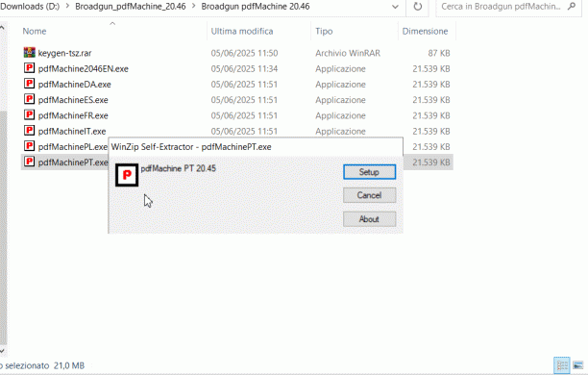588x375 pixels.
Task: Switch to details view layout icon
Action: (562, 365)
